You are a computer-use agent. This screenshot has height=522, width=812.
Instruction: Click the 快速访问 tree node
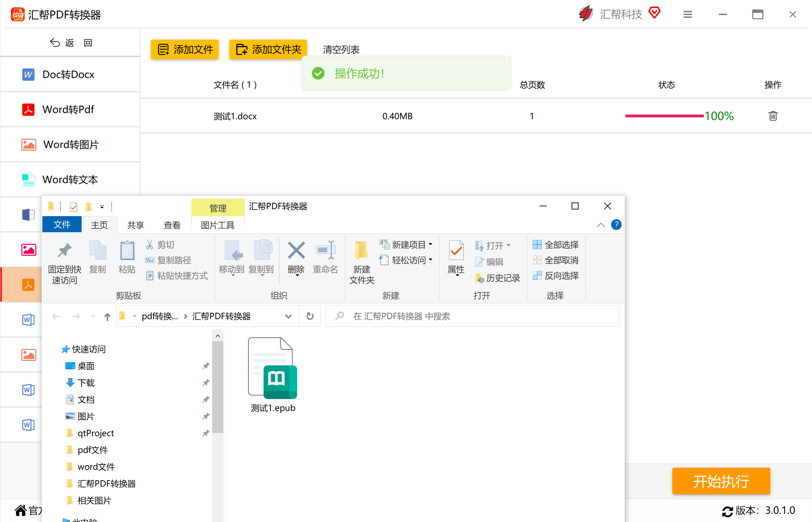coord(83,349)
